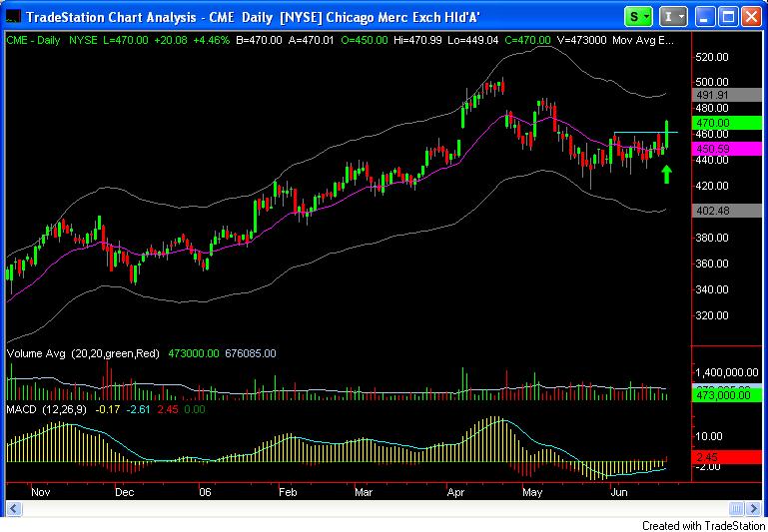Click the green 470.00 price marker
Viewport: 768px width, 532px height.
point(726,123)
